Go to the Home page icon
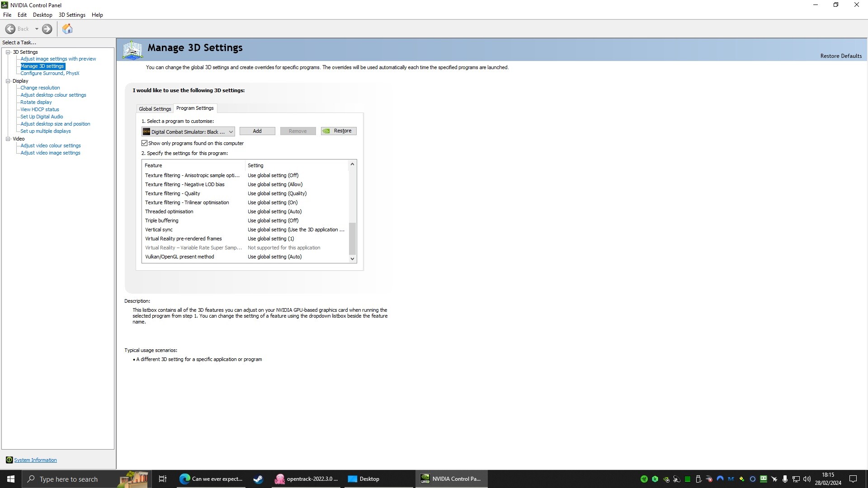The height and width of the screenshot is (488, 868). click(x=67, y=29)
